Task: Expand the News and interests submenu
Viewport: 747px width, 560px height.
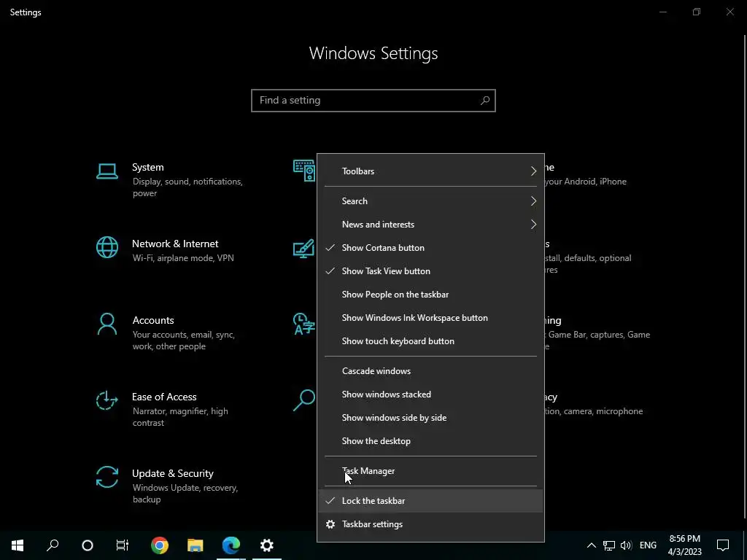Action: coord(430,225)
